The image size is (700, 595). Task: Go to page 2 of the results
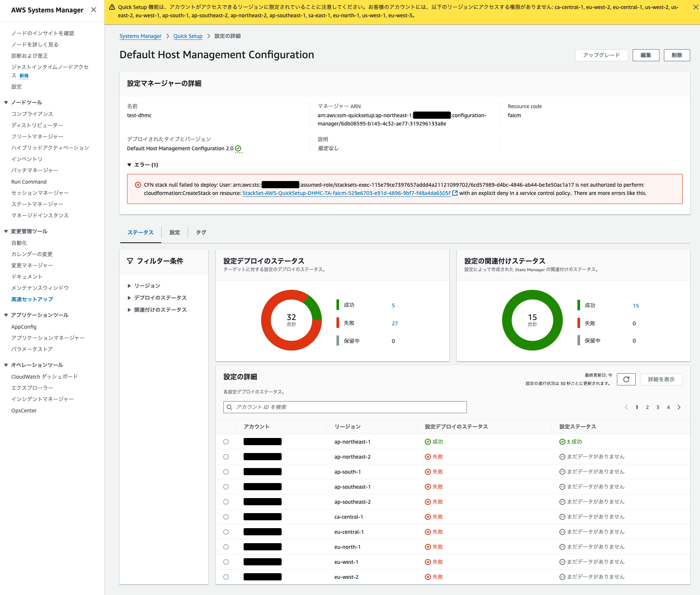(x=647, y=407)
